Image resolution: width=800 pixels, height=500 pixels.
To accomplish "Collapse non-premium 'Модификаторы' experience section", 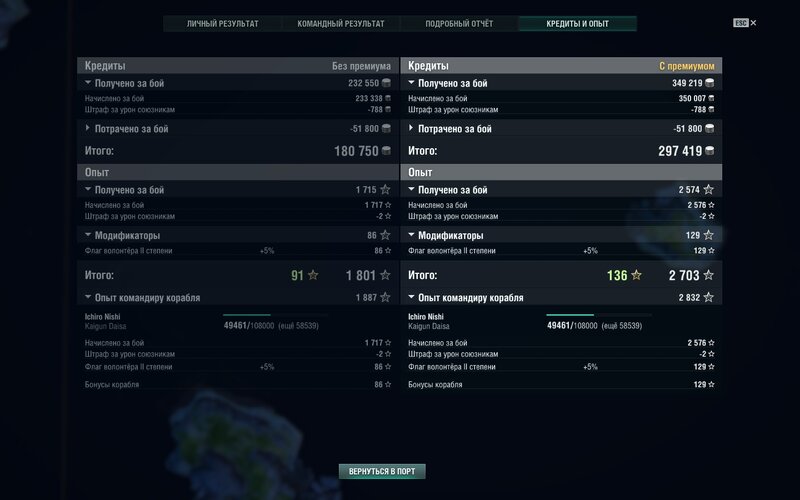I will (88, 236).
